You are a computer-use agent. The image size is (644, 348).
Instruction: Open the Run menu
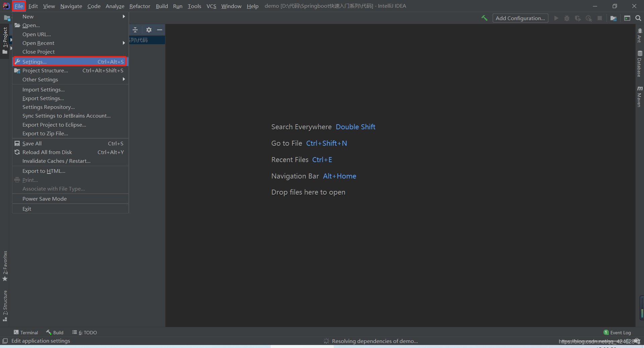pyautogui.click(x=178, y=6)
